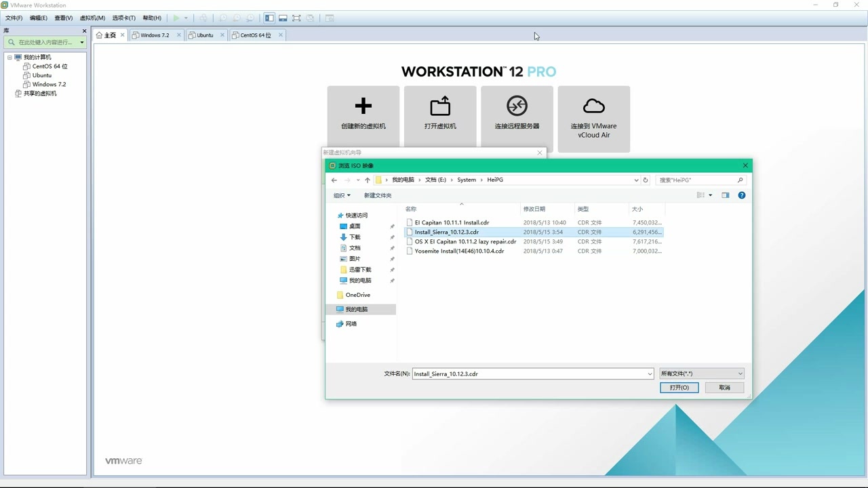Screen dimensions: 868x488
Task: Switch to the Windows 7.2 tab
Action: pyautogui.click(x=155, y=35)
